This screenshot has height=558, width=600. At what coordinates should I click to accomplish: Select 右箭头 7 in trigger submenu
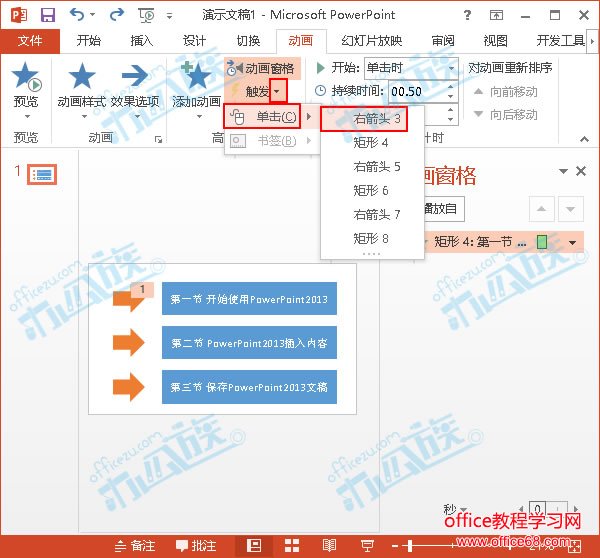[x=377, y=214]
